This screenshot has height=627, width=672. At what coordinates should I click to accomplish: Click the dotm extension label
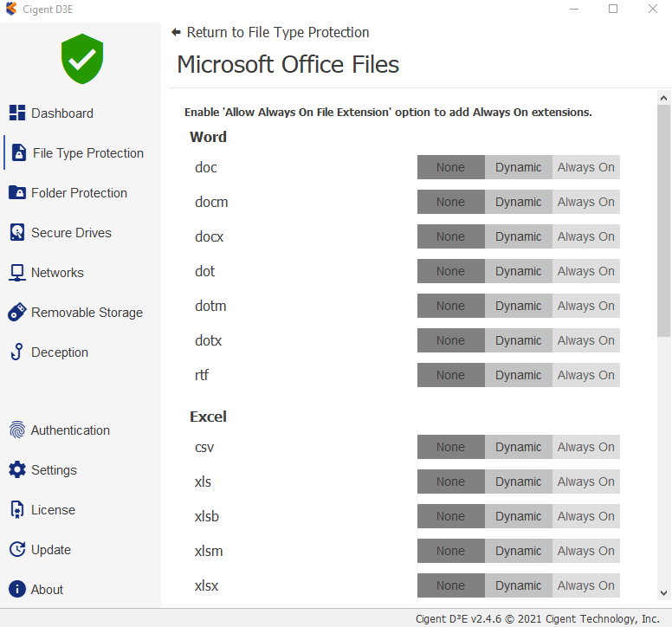click(x=210, y=306)
